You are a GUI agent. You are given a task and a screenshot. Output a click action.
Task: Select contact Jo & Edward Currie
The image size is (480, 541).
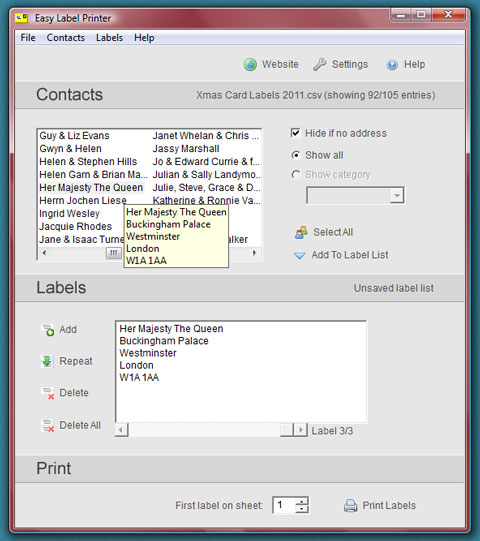click(x=206, y=161)
